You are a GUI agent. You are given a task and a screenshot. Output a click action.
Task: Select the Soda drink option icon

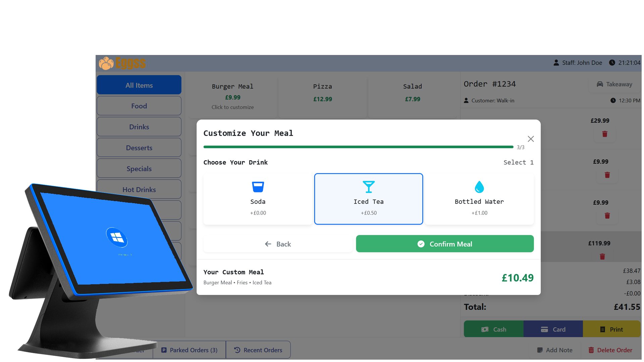click(258, 187)
